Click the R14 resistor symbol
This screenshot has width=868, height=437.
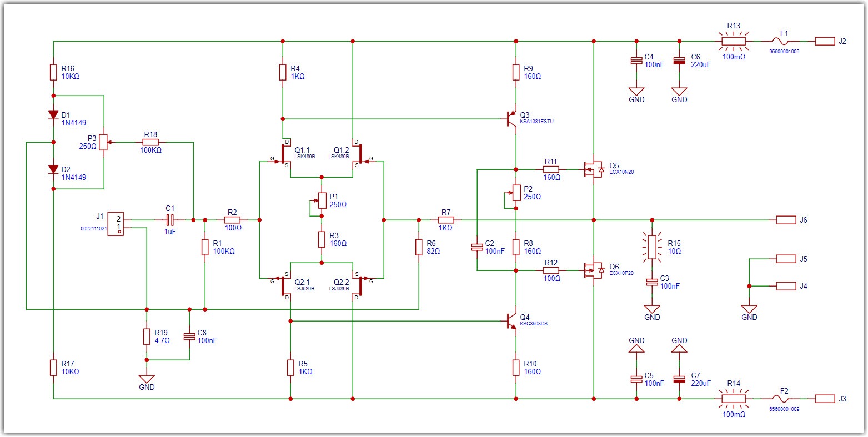pyautogui.click(x=733, y=399)
